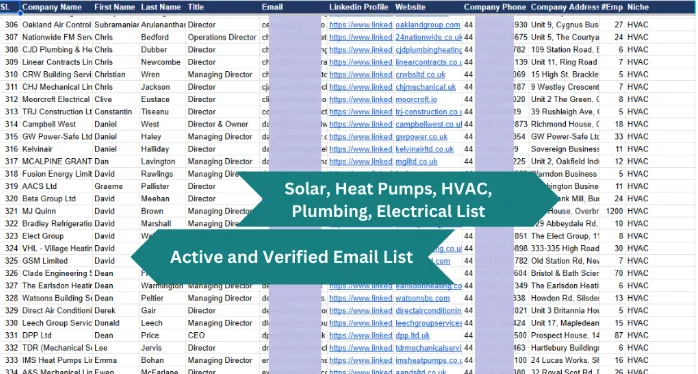
Task: Select cell 'GW Power-Safe Ltd' in Company Name
Action: pos(57,137)
